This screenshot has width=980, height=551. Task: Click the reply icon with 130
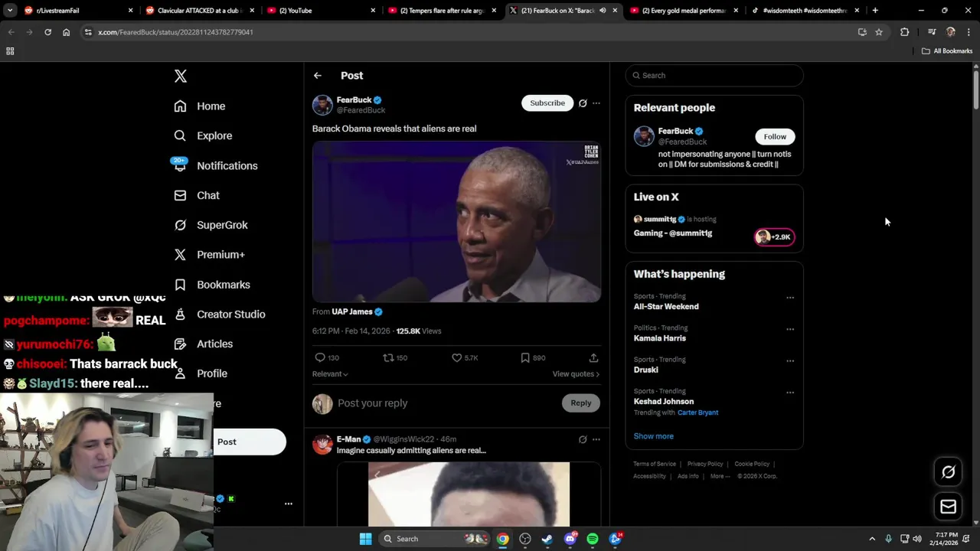coord(320,358)
